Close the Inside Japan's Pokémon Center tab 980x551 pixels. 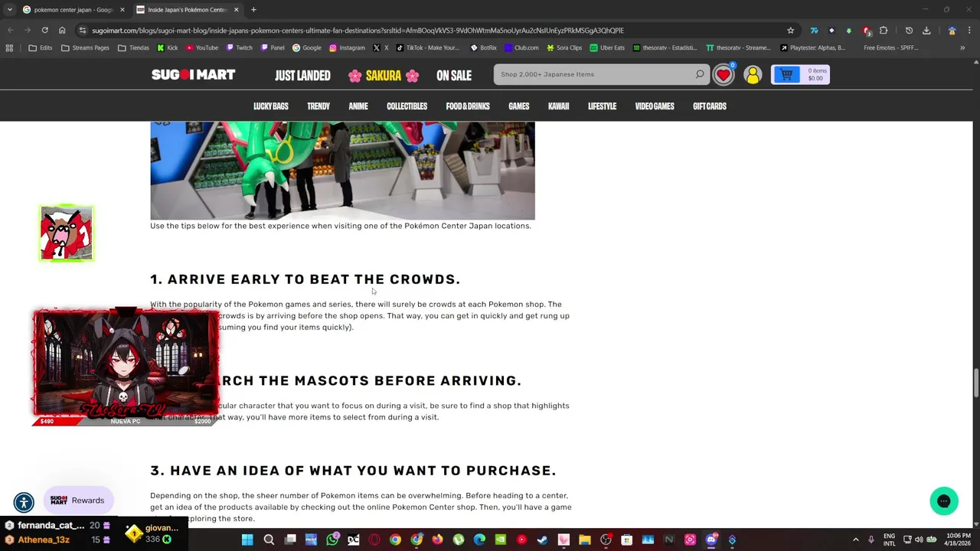pos(236,10)
